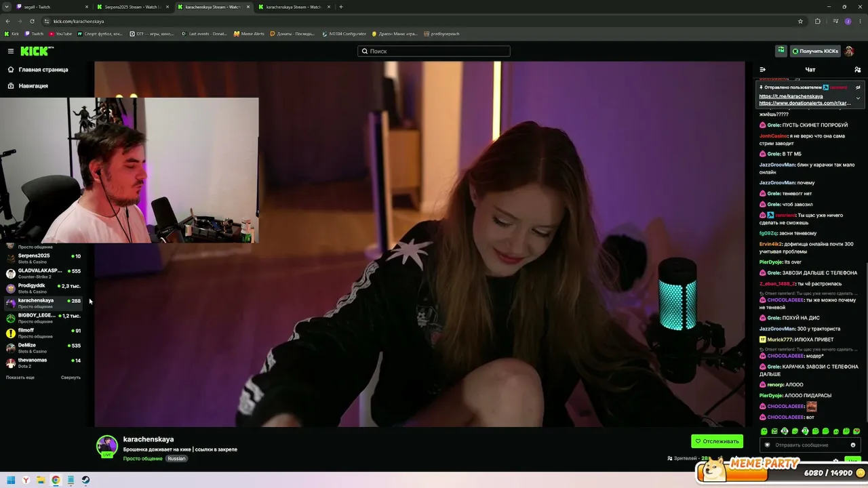The image size is (868, 488).
Task: Open the Kick hamburger sidebar menu
Action: [x=11, y=51]
